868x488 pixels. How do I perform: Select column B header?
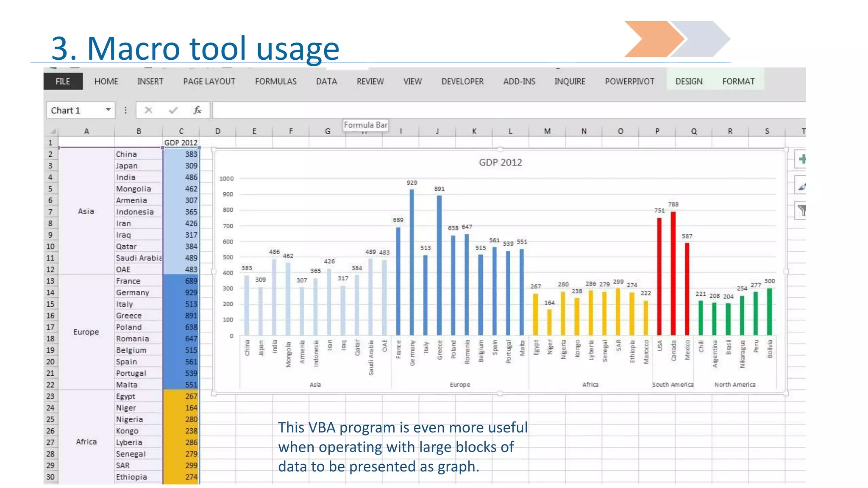coord(139,131)
